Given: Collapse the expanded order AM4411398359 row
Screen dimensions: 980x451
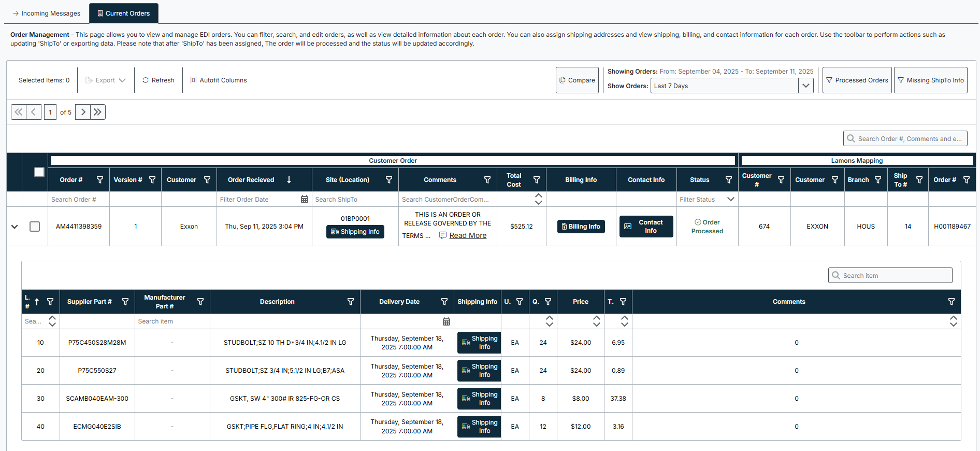Looking at the screenshot, I should click(15, 227).
